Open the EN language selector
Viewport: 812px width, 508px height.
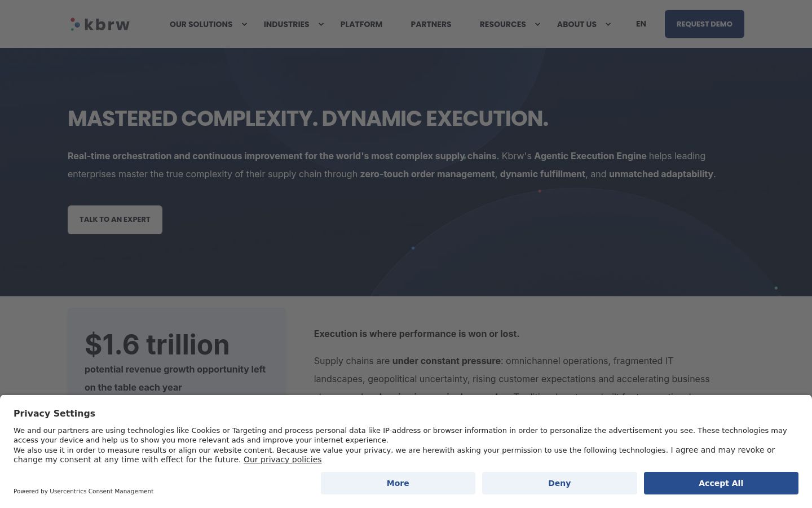point(641,24)
